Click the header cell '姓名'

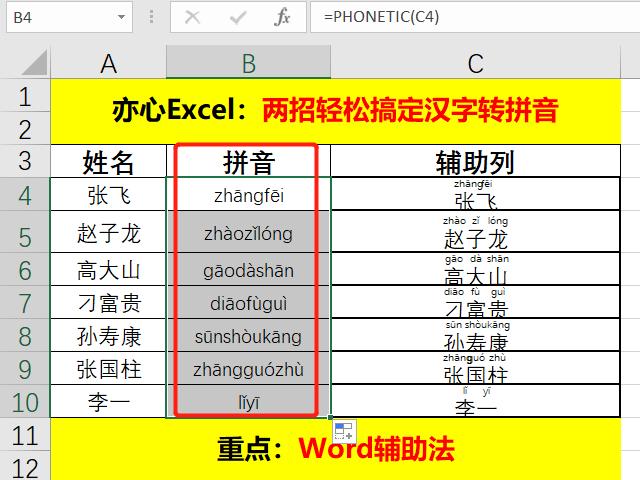109,161
